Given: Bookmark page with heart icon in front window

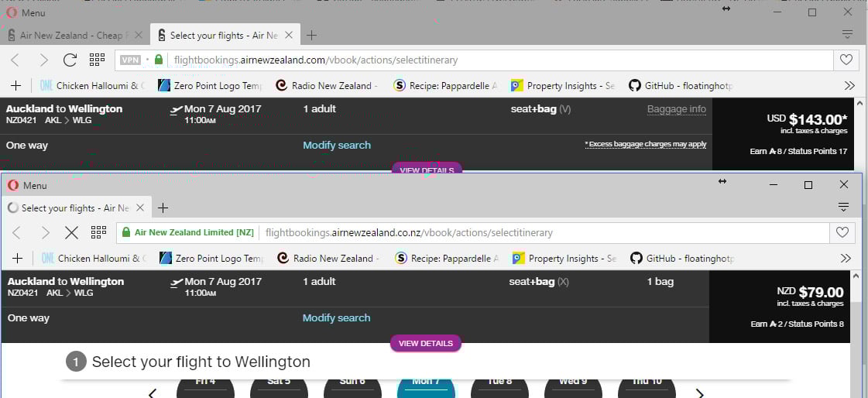Looking at the screenshot, I should coord(842,232).
